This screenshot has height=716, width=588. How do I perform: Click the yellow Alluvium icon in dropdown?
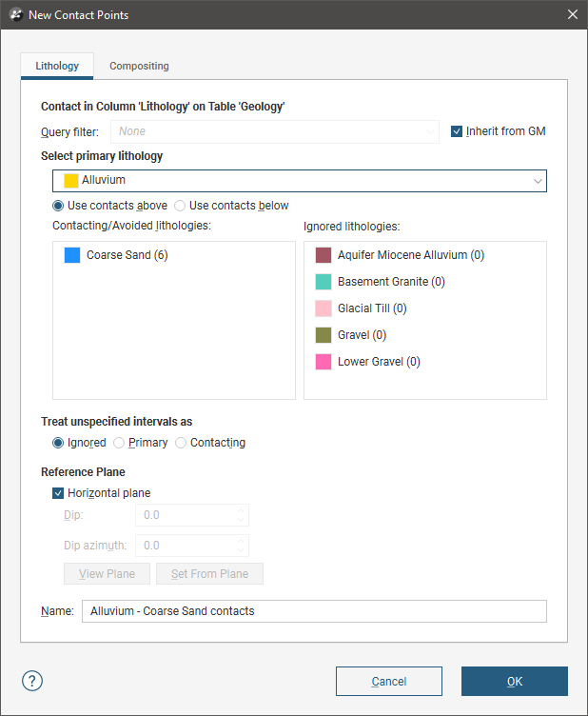point(70,180)
